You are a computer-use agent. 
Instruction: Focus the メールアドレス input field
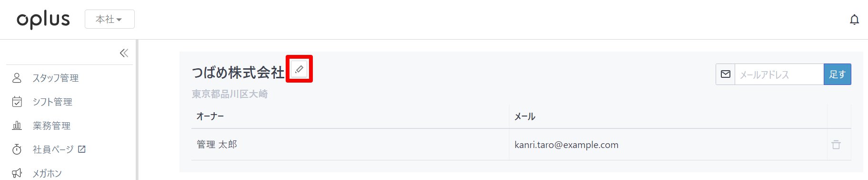[x=779, y=74]
